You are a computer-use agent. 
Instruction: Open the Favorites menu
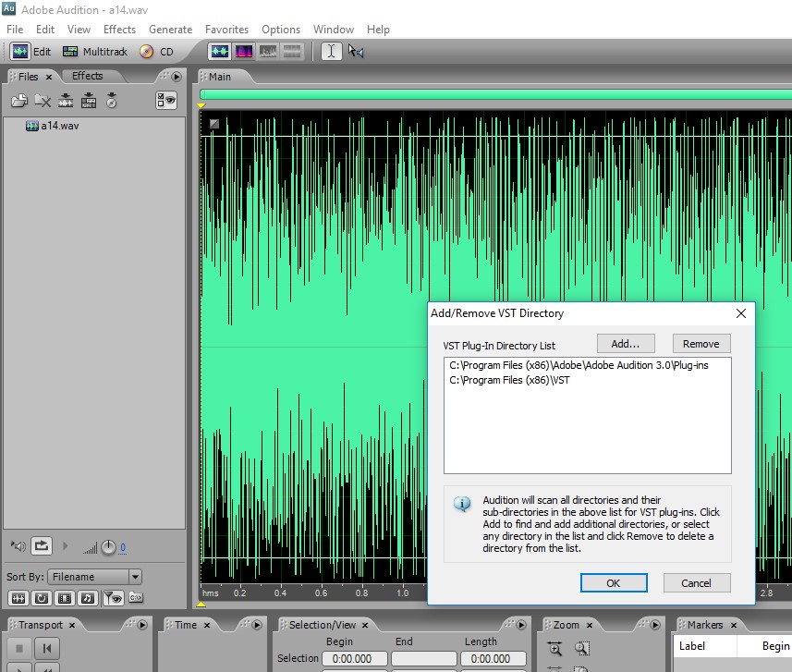coord(226,30)
